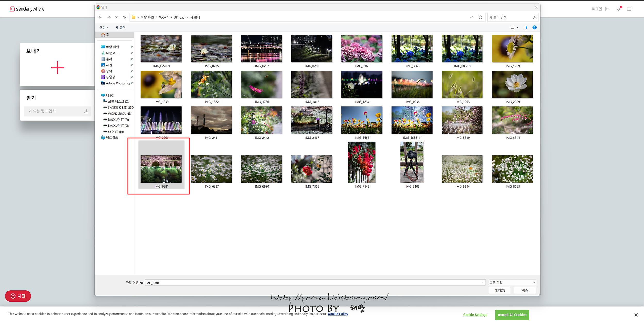Viewport: 644px width, 323px height.
Task: Click the 새 폴더 검색 search field
Action: pos(510,17)
